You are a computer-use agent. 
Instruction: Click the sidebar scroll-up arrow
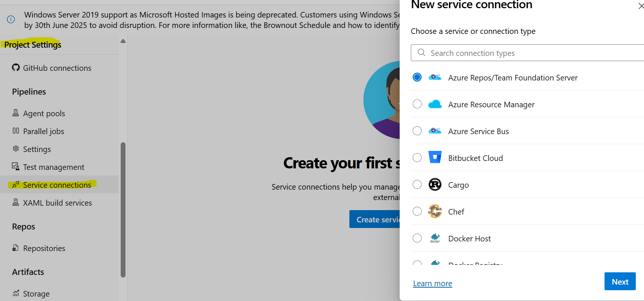click(123, 41)
